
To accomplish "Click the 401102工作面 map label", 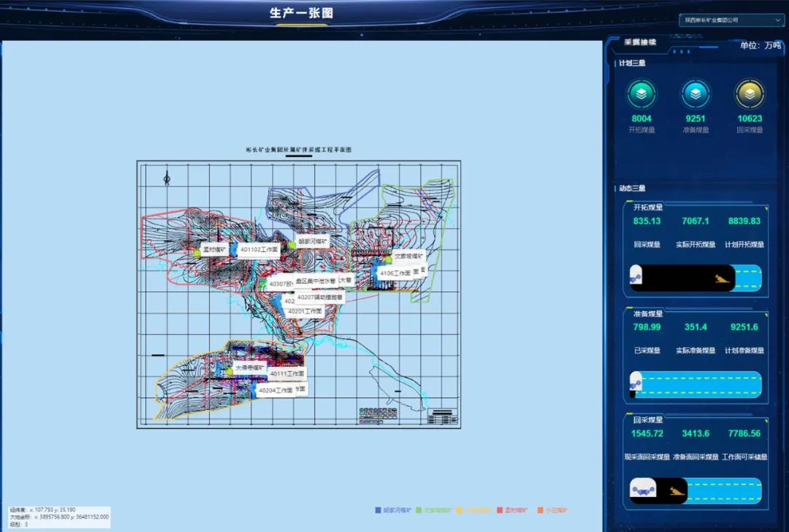I will pos(259,249).
